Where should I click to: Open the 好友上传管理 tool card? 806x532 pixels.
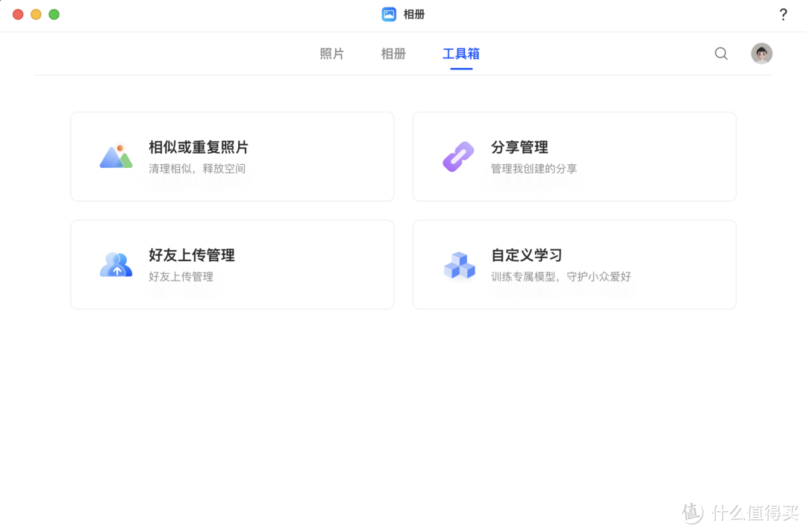232,264
